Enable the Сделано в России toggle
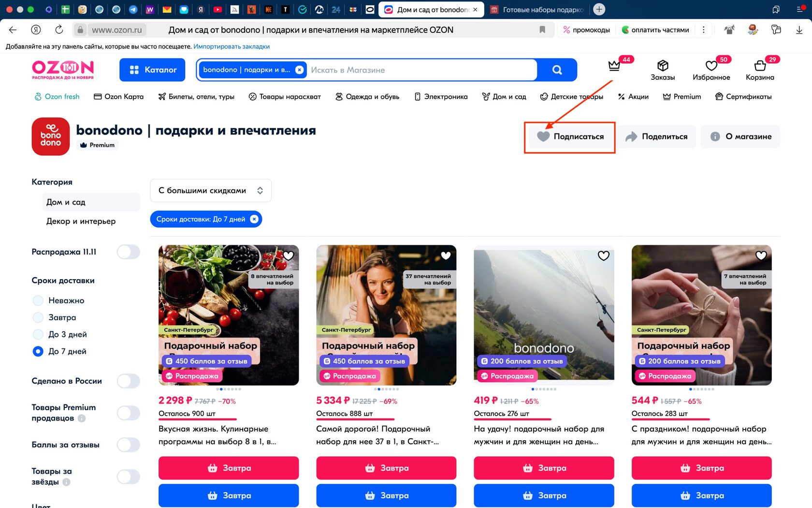Image resolution: width=812 pixels, height=508 pixels. (x=129, y=381)
